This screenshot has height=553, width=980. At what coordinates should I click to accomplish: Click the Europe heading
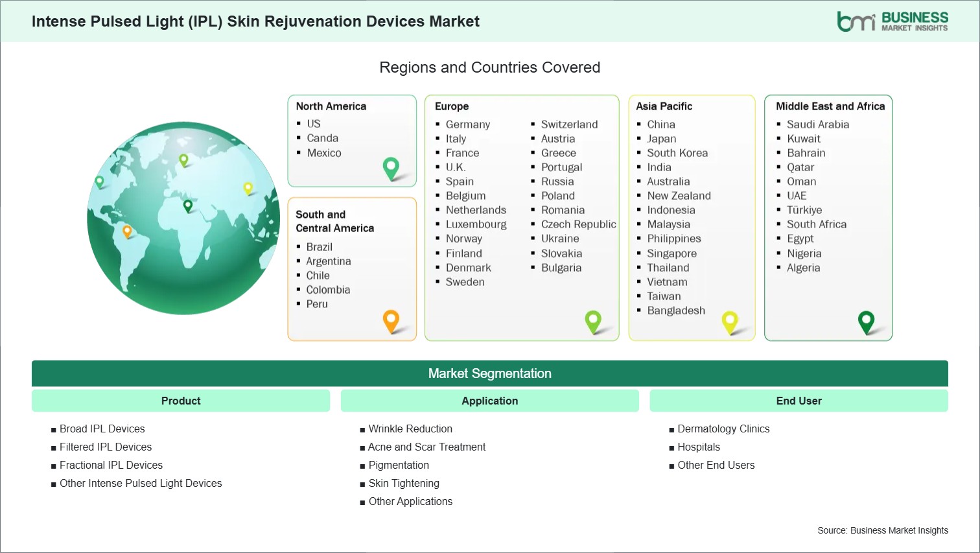coord(452,106)
